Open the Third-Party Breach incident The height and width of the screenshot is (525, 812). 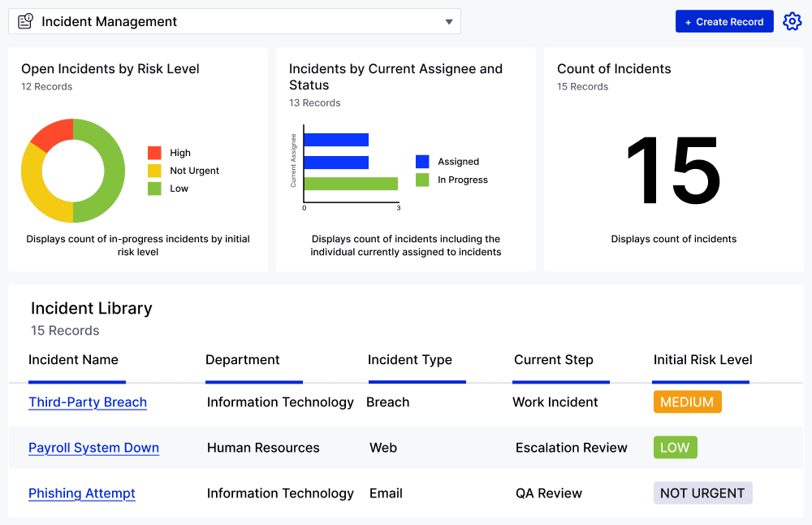pos(88,402)
